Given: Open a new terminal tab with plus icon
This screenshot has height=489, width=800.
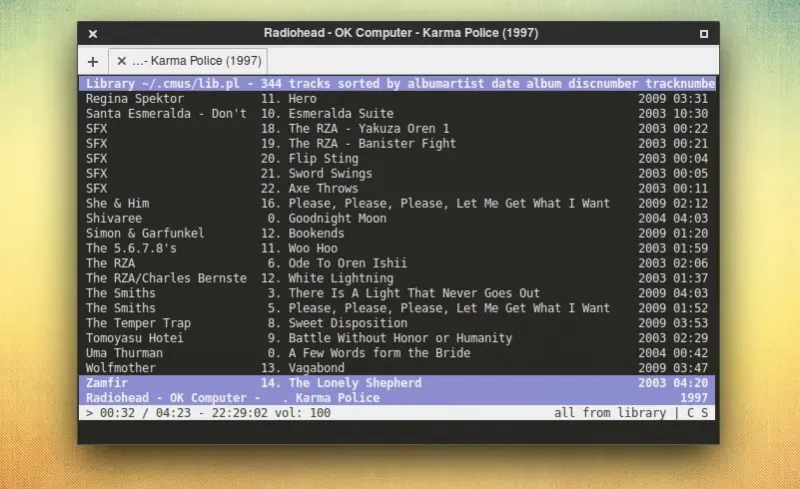Looking at the screenshot, I should pos(92,62).
